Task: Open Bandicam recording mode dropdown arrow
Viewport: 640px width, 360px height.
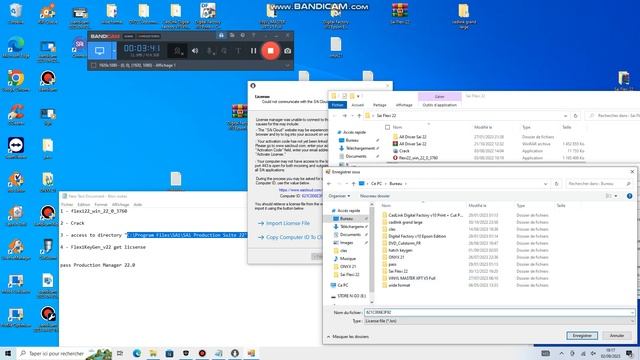Action: pyautogui.click(x=114, y=51)
